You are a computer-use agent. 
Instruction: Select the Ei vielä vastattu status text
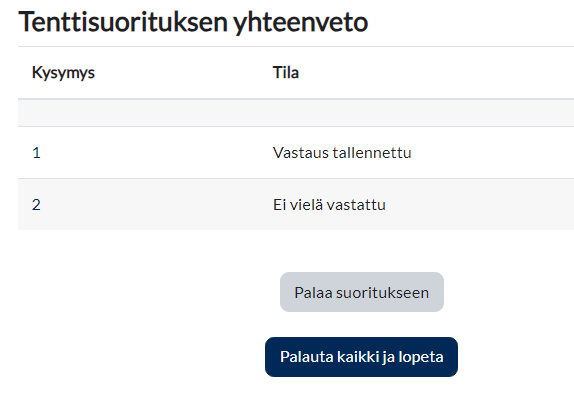click(329, 205)
